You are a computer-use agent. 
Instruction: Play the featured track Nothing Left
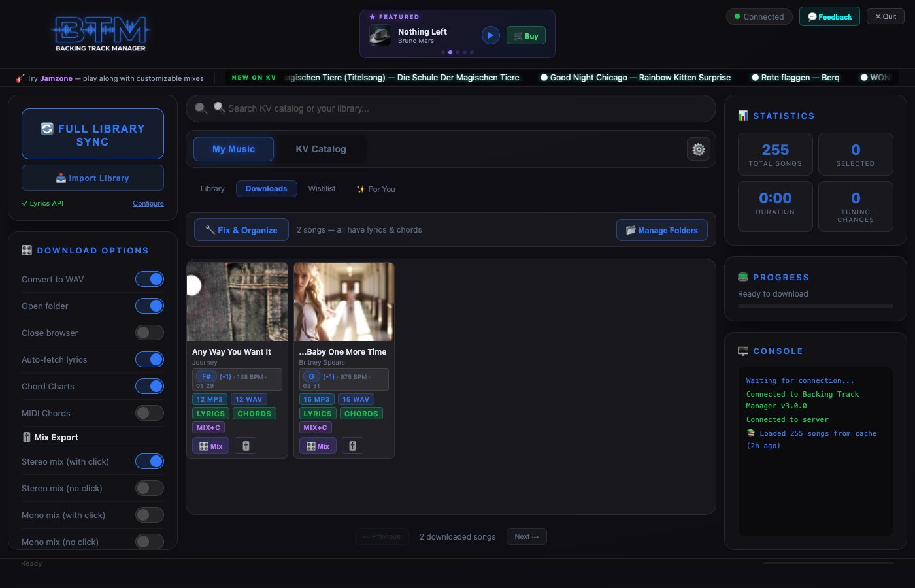coord(490,35)
